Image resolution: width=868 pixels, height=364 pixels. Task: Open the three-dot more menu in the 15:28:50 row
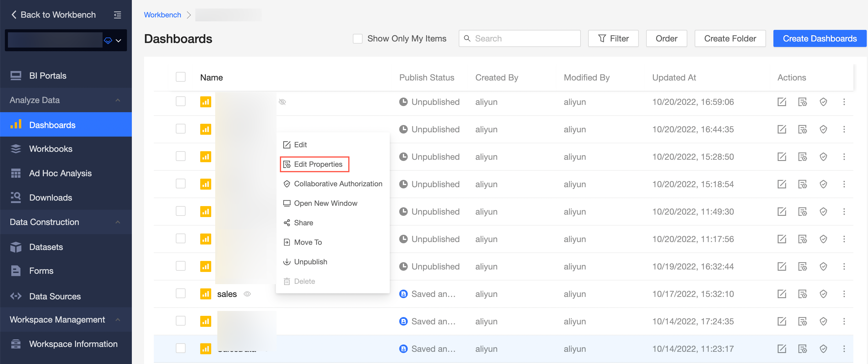pos(844,157)
